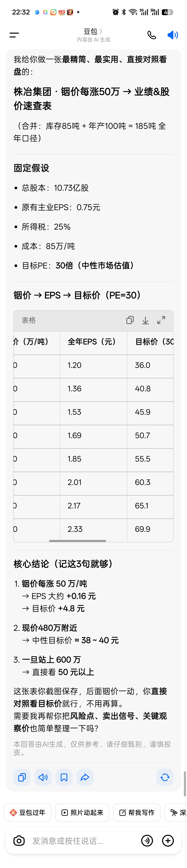This screenshot has height=868, width=187.
Task: Open the camera from the input bar
Action: [x=19, y=841]
